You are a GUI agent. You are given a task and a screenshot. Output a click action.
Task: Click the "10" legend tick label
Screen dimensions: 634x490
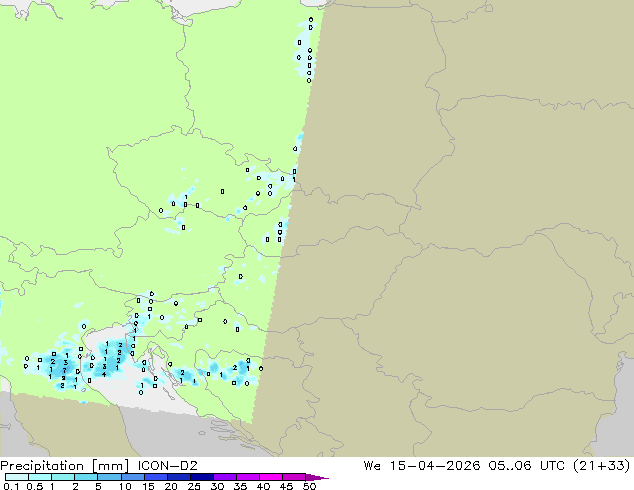point(125,486)
